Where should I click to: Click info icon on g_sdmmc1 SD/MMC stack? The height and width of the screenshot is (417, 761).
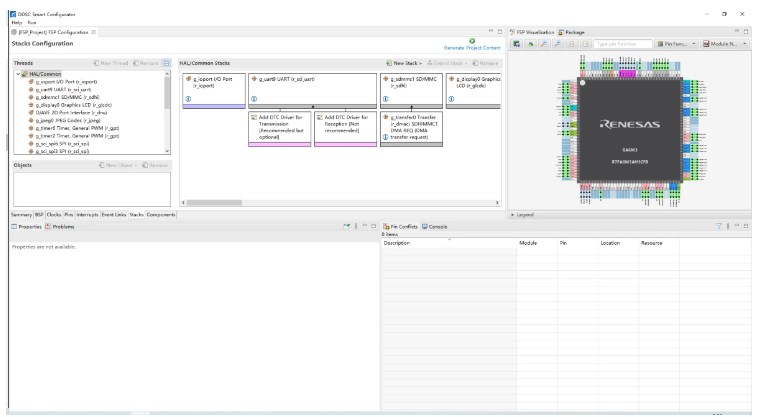click(385, 99)
